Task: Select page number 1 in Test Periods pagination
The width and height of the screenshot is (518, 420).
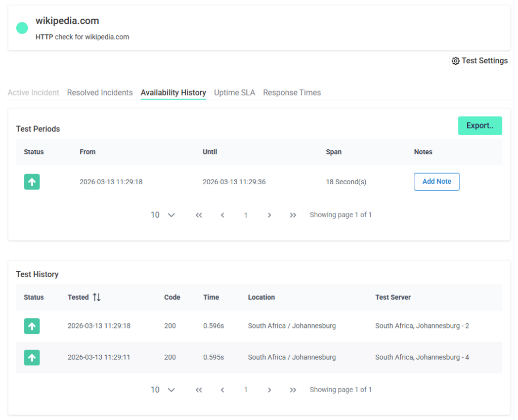Action: point(246,215)
